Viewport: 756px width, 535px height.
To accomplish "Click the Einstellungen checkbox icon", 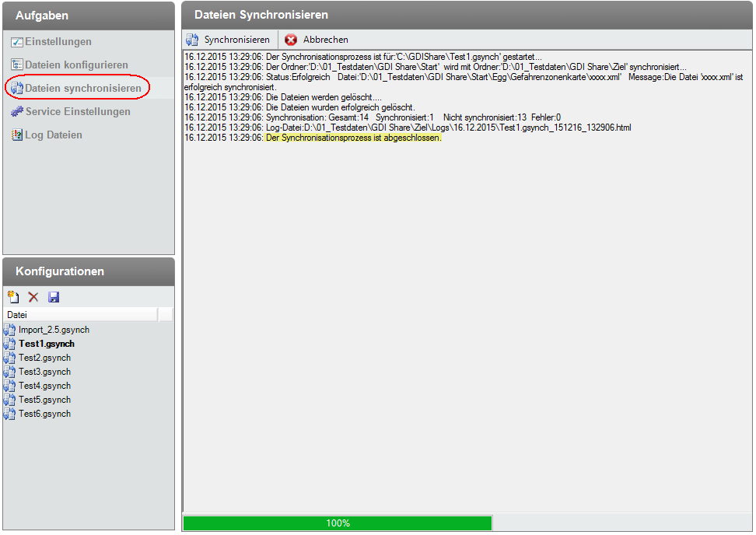I will tap(16, 42).
